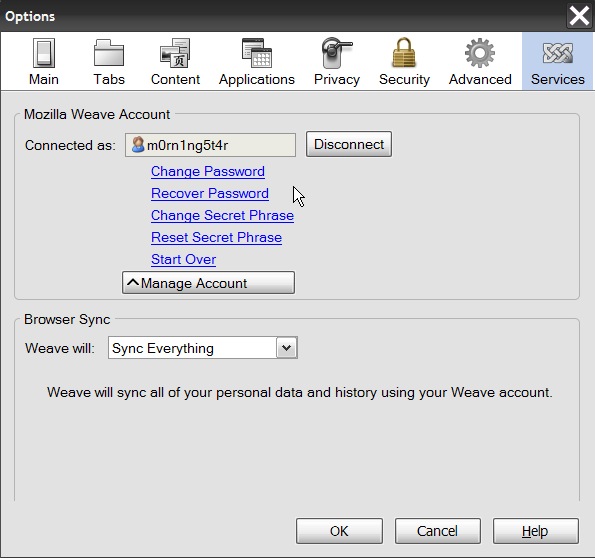Collapse the Manage Account expander
The width and height of the screenshot is (595, 558).
(208, 283)
